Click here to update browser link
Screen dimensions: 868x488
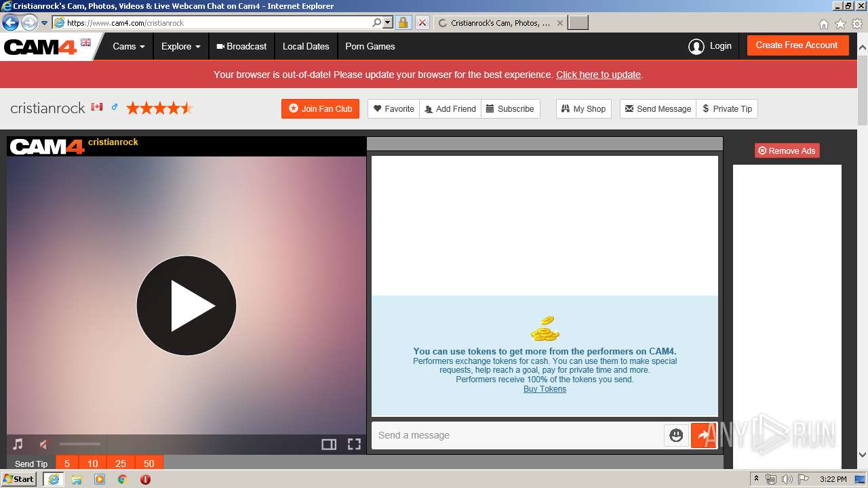click(x=598, y=75)
